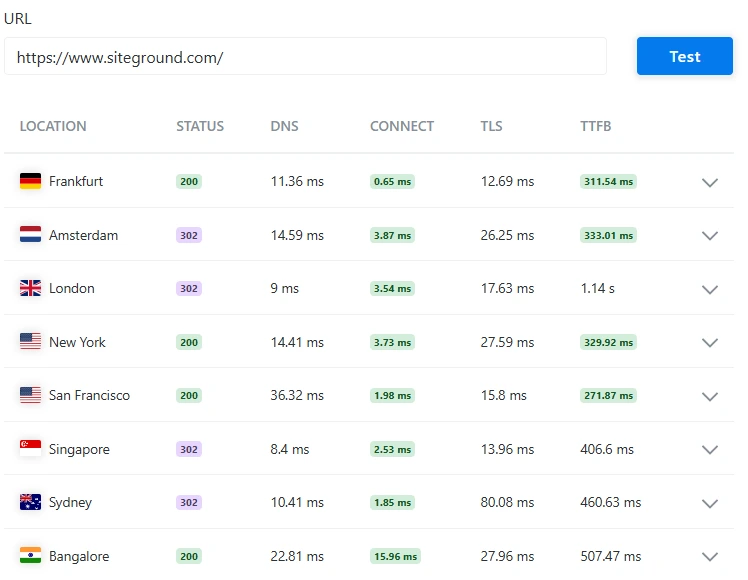Click the LOCATION column header
Screen dimensions: 748x580
(53, 126)
